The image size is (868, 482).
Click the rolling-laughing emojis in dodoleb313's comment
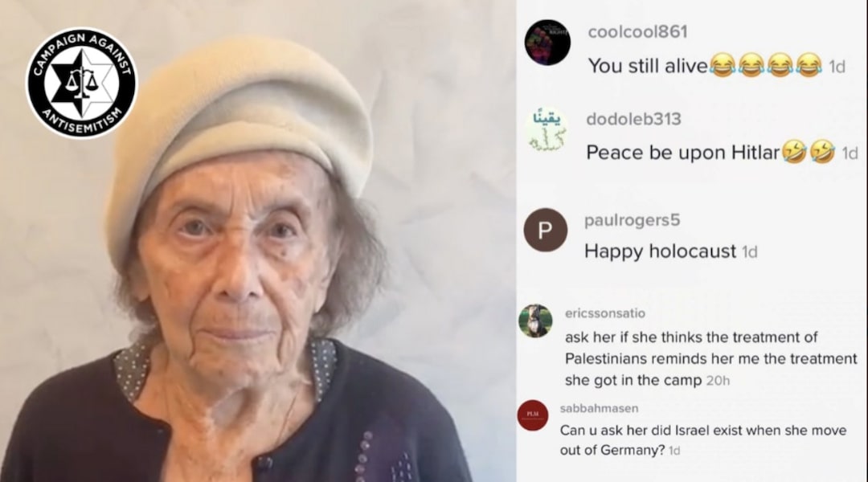tap(809, 152)
